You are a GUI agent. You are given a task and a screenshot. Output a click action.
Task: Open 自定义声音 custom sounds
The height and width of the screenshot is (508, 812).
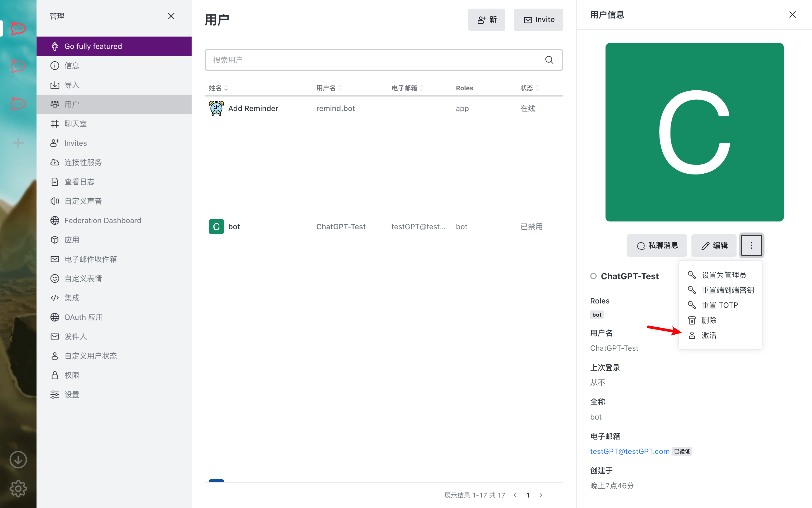(x=114, y=201)
